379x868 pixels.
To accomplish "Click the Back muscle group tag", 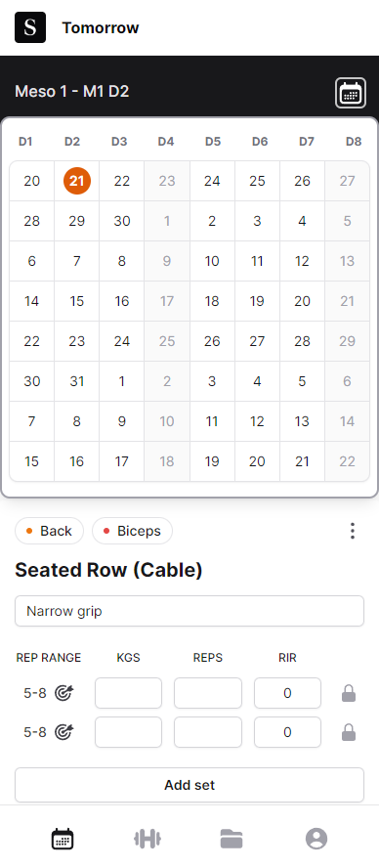I will [x=49, y=531].
